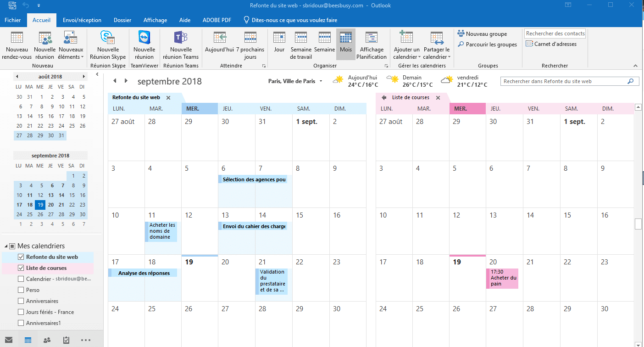
Task: Close the Refonte du site web calendar tab
Action: (x=168, y=98)
